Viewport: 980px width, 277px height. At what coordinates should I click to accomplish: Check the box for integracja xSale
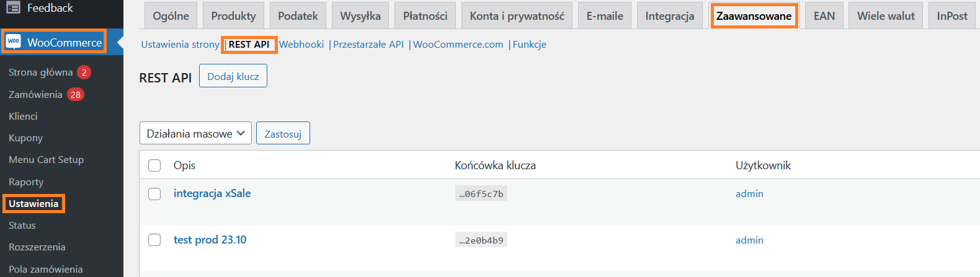154,194
